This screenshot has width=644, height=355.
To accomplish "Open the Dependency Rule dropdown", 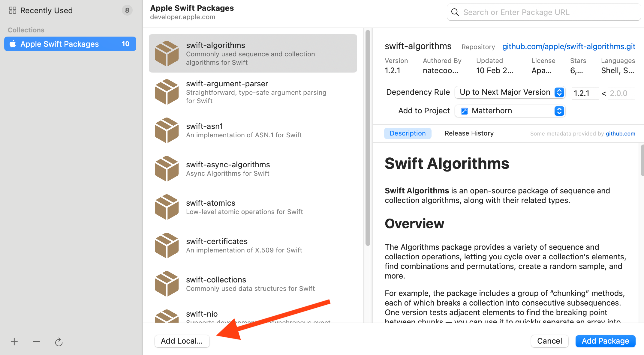I will [510, 92].
